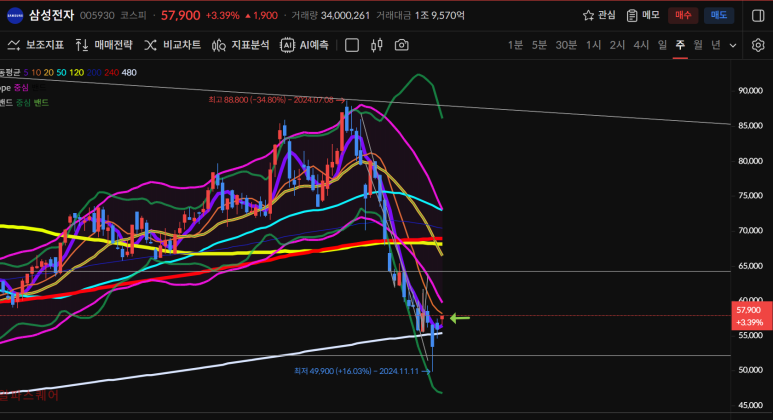Click moving average 480 legend label
This screenshot has width=773, height=420.
129,72
